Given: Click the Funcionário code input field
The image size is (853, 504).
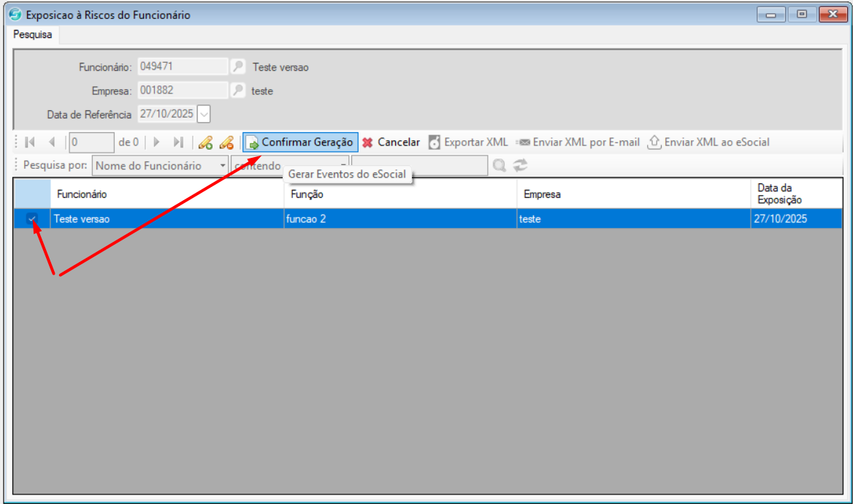Looking at the screenshot, I should (183, 66).
